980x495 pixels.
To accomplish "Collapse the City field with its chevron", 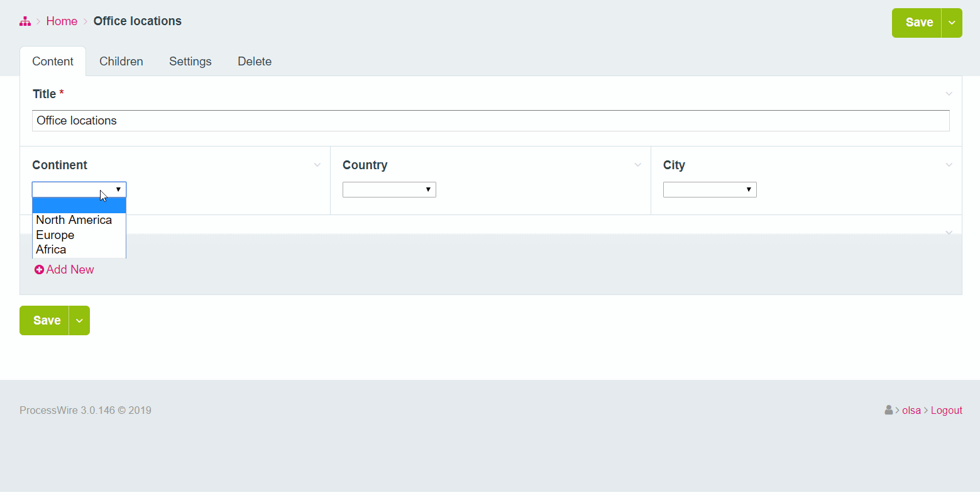I will pos(949,165).
